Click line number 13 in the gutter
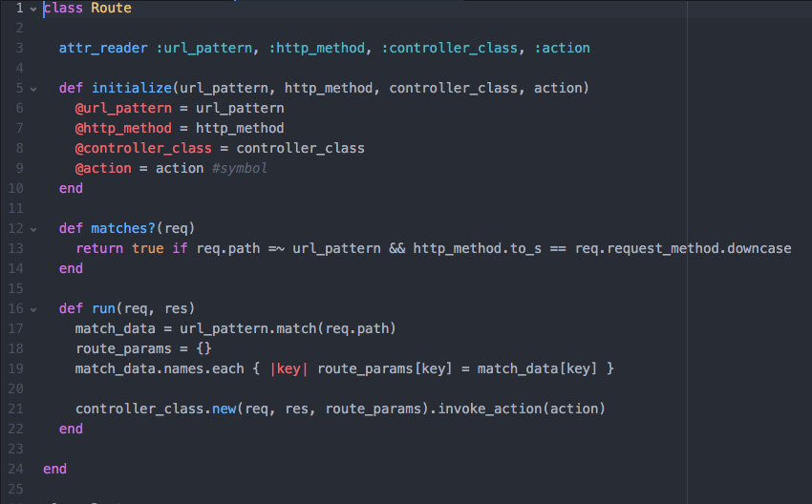 pos(15,248)
